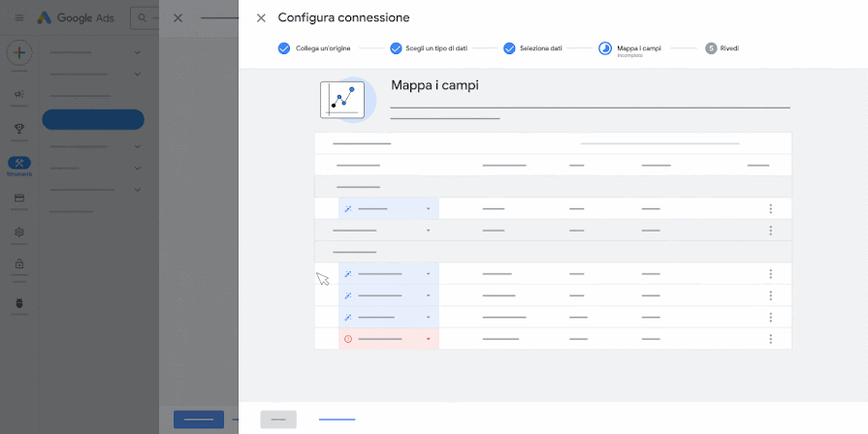
Task: Click the Strumenti label in the sidebar
Action: coord(19,174)
